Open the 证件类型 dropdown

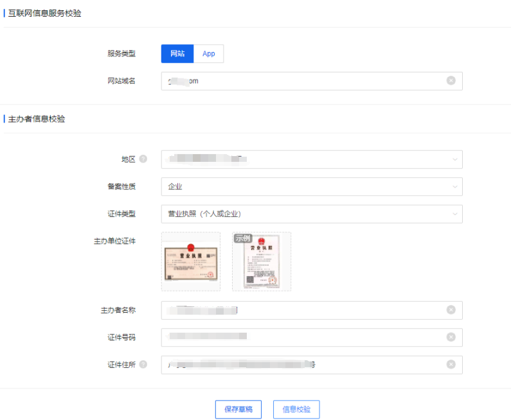click(454, 214)
